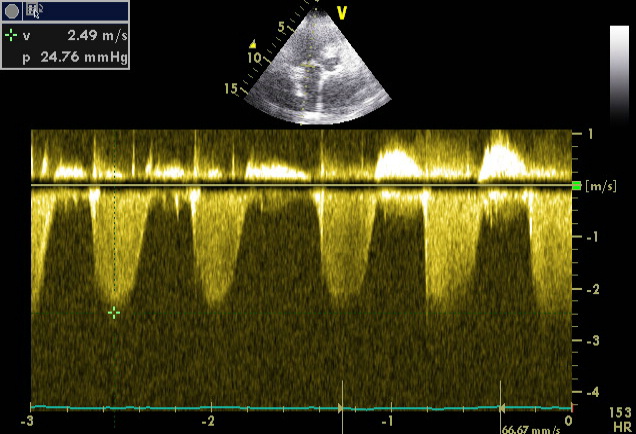Click the gray octagon icon in measurement header

[12, 11]
